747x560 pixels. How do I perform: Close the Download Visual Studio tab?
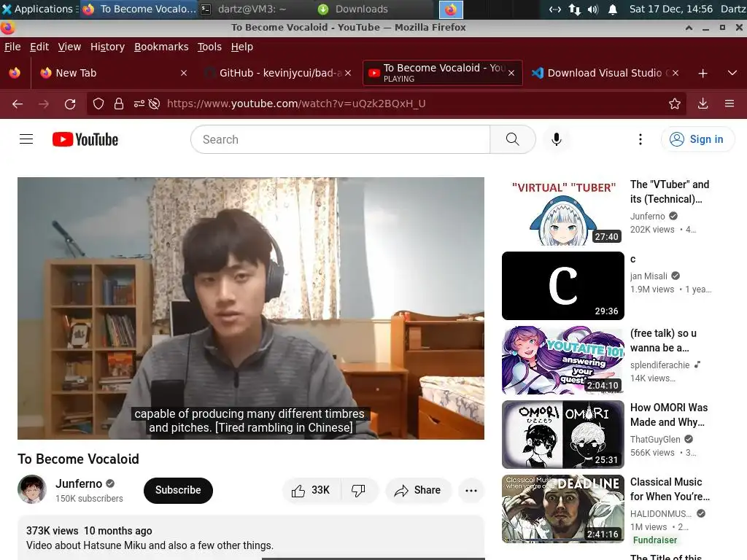tap(676, 74)
